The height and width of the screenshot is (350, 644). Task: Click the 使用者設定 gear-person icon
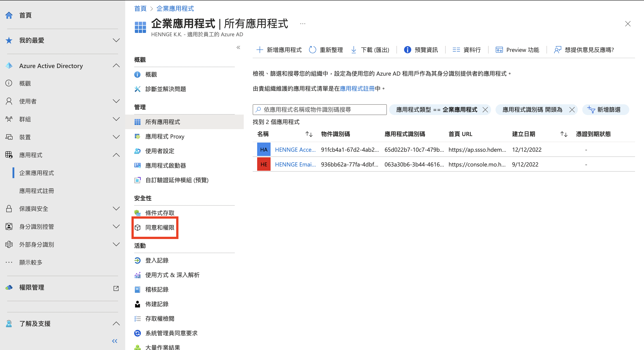coord(138,151)
